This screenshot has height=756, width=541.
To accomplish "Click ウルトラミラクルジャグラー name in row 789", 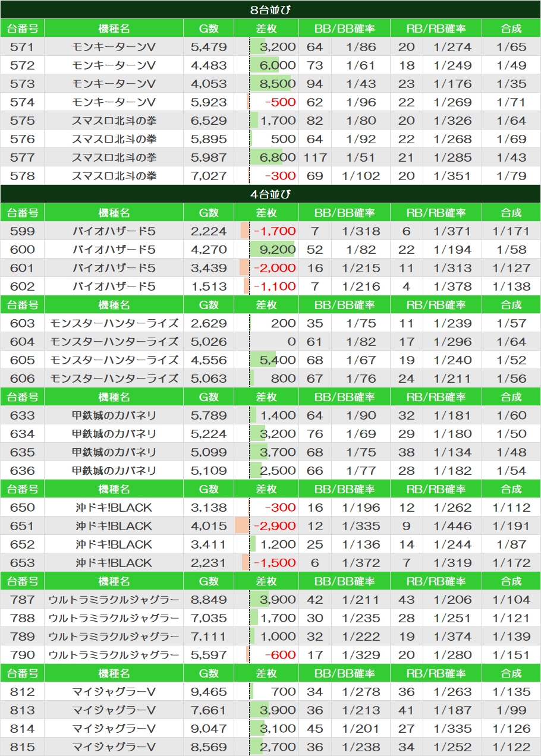I will pos(114,637).
